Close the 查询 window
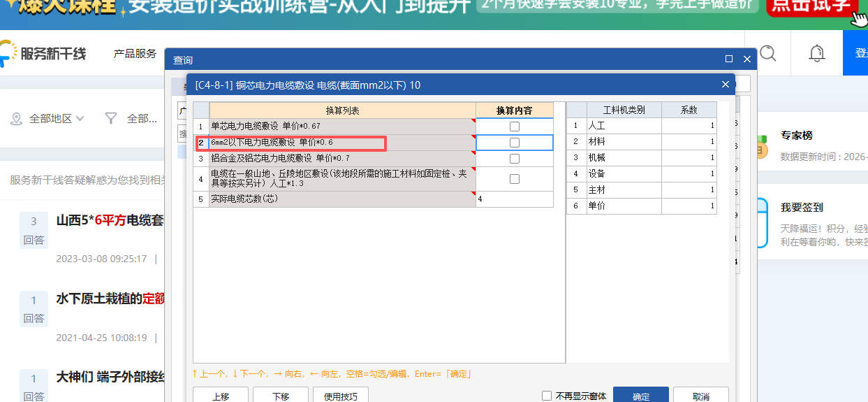The width and height of the screenshot is (868, 402). click(x=746, y=59)
